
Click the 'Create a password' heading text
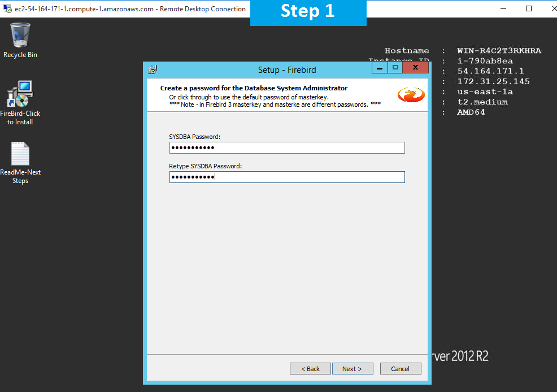(x=254, y=88)
